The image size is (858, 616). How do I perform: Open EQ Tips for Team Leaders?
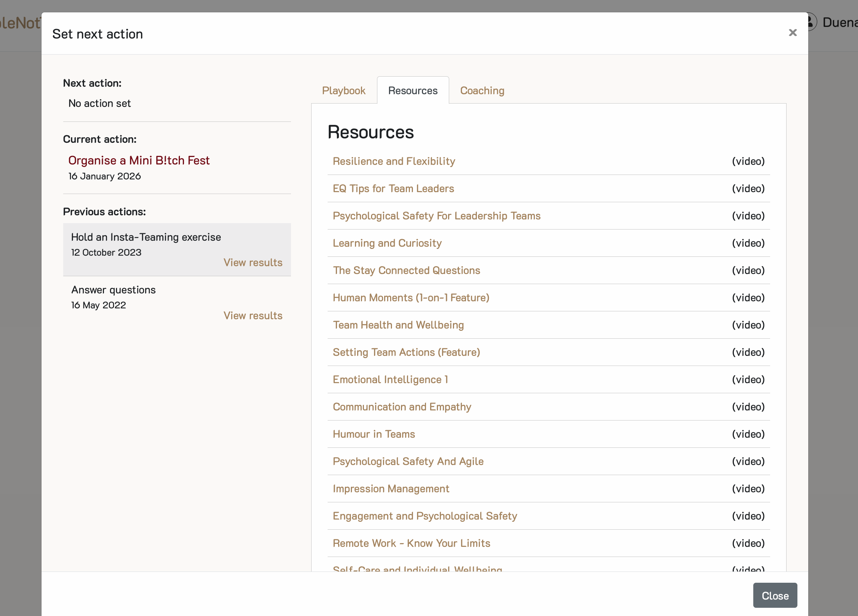(393, 188)
